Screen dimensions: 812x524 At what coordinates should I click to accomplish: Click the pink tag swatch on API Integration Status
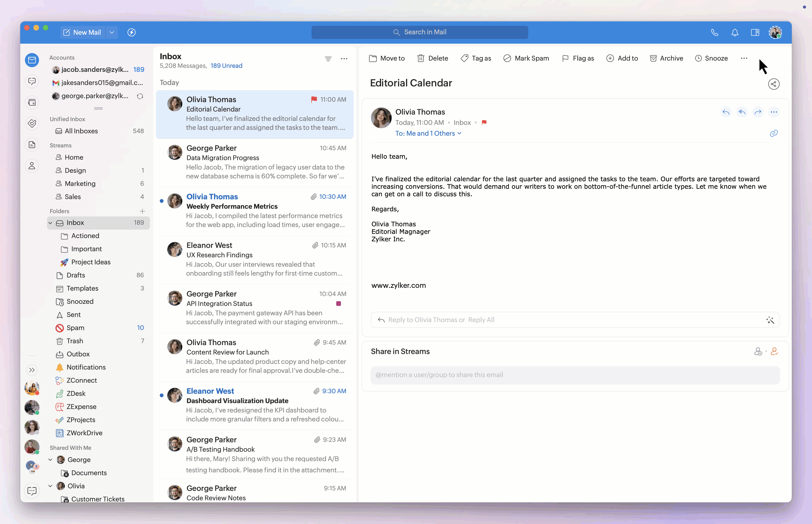(x=338, y=304)
